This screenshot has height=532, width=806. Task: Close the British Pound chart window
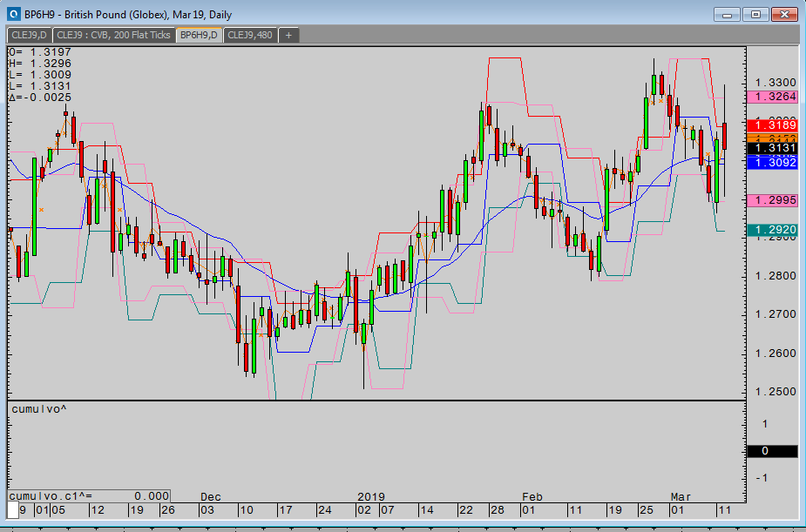(x=784, y=15)
